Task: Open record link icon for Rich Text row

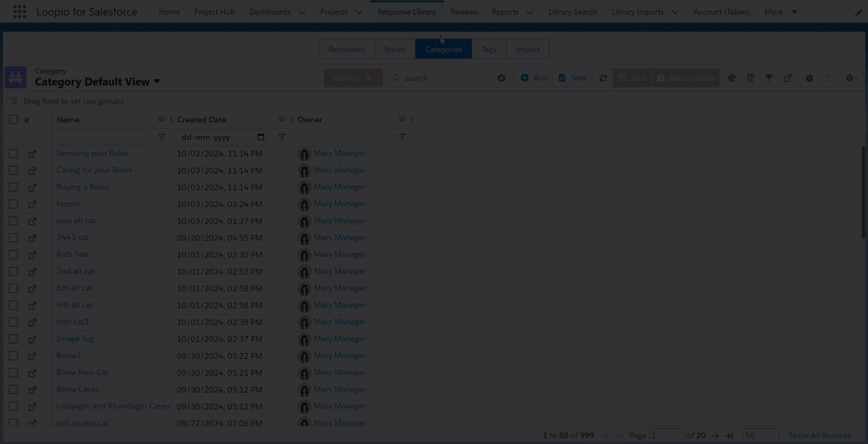Action: tap(32, 255)
